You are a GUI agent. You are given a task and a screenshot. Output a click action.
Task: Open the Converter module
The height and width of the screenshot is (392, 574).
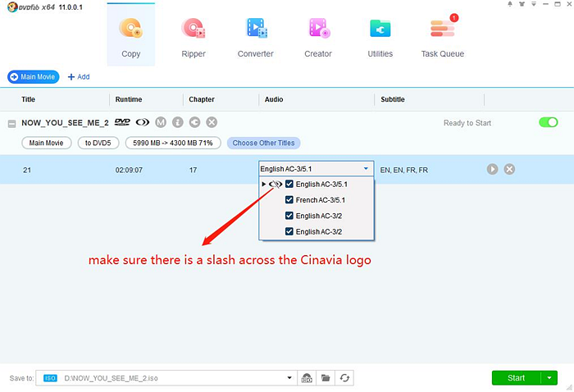click(x=256, y=38)
